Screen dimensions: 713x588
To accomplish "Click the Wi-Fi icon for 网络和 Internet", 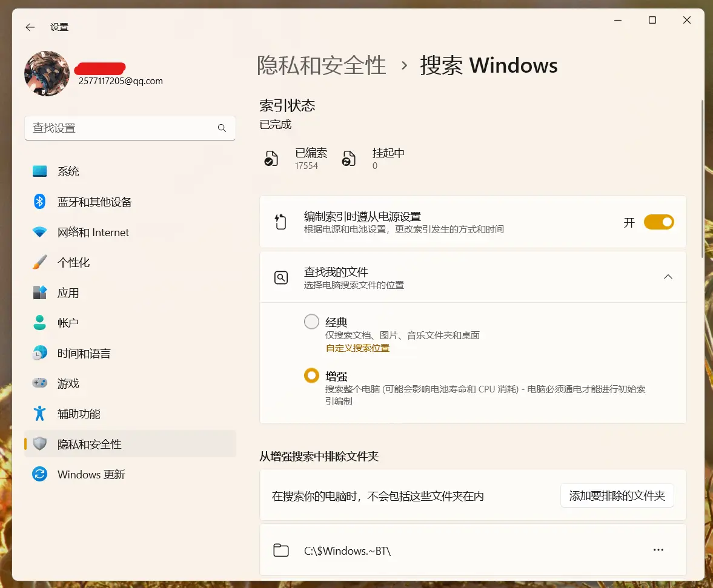I will click(39, 232).
